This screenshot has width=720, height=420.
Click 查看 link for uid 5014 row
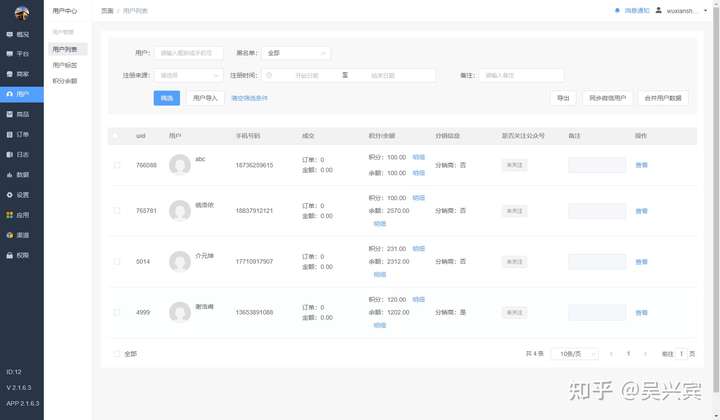641,262
